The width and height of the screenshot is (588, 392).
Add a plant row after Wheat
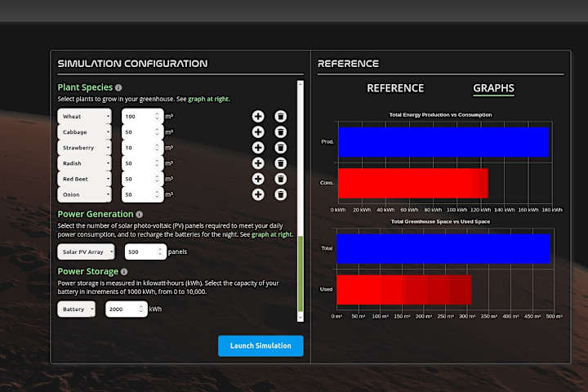(x=258, y=116)
